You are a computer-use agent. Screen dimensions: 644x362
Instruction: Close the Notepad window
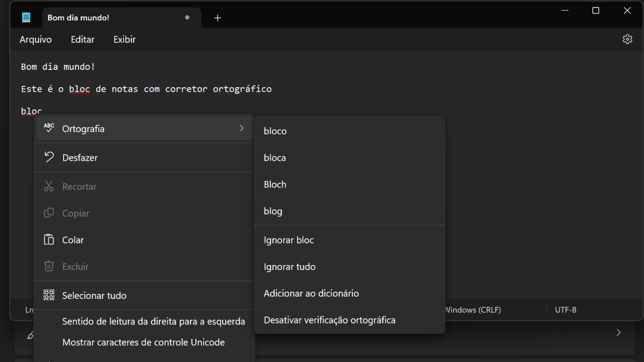(x=627, y=11)
